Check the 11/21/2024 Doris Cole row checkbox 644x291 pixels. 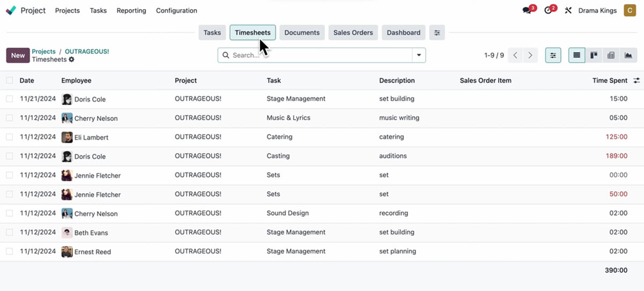click(x=10, y=99)
